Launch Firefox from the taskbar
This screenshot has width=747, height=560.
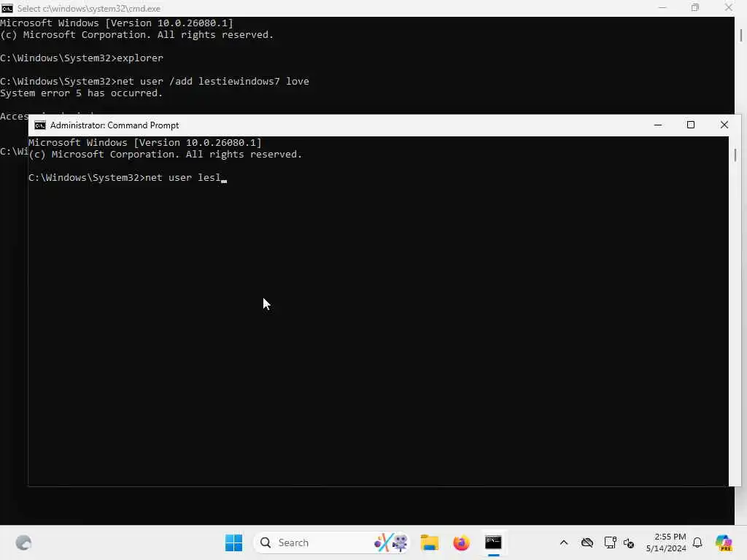461,542
